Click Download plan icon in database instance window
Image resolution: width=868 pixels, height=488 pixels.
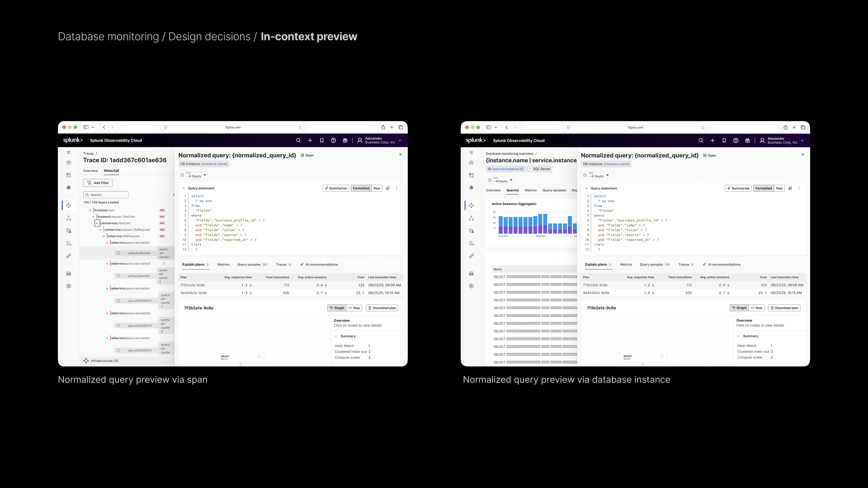(x=772, y=308)
